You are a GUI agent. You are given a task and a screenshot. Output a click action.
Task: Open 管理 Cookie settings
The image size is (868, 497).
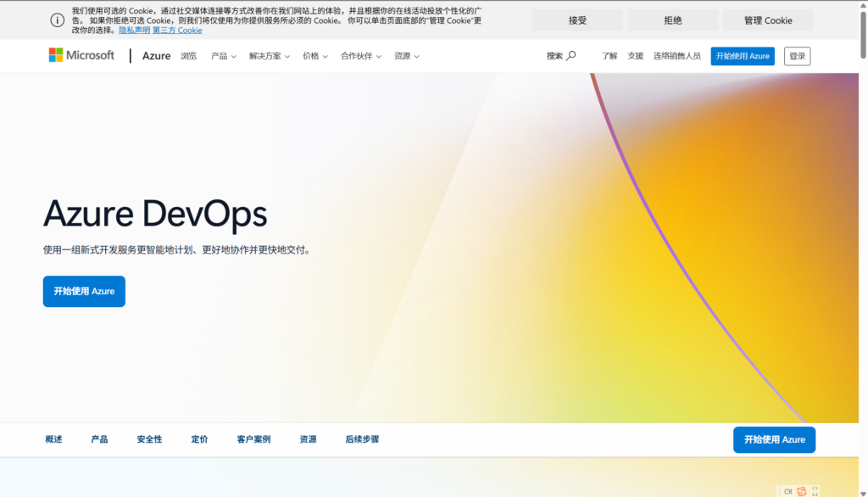pos(768,20)
